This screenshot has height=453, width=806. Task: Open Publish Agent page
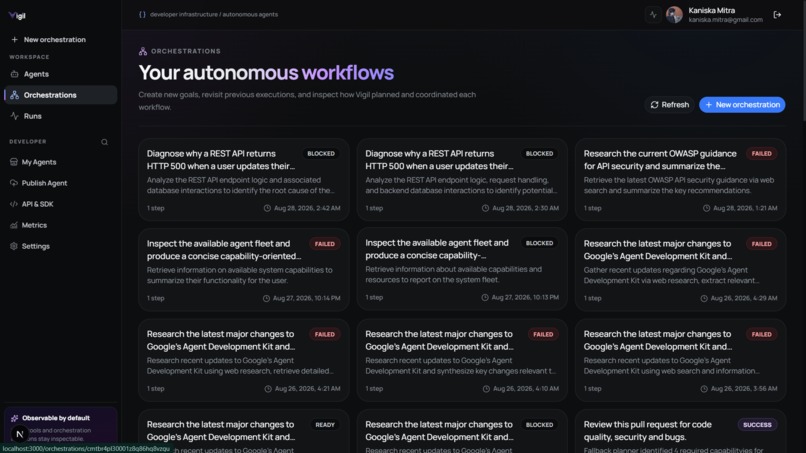[x=61, y=183]
